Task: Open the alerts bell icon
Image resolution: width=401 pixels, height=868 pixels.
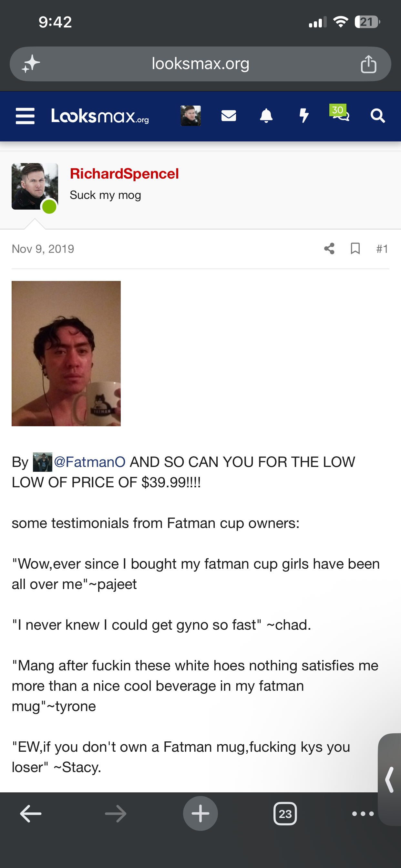Action: coord(266,116)
